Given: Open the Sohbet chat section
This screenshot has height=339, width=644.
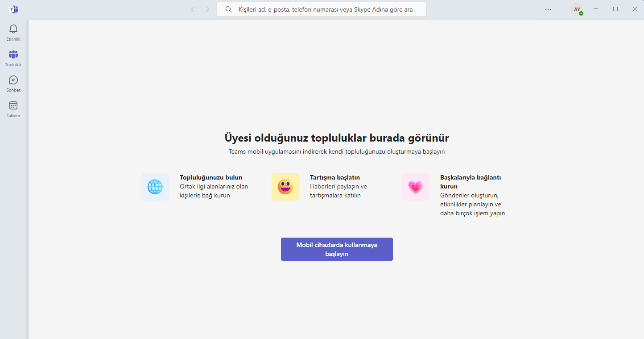Looking at the screenshot, I should (x=13, y=84).
